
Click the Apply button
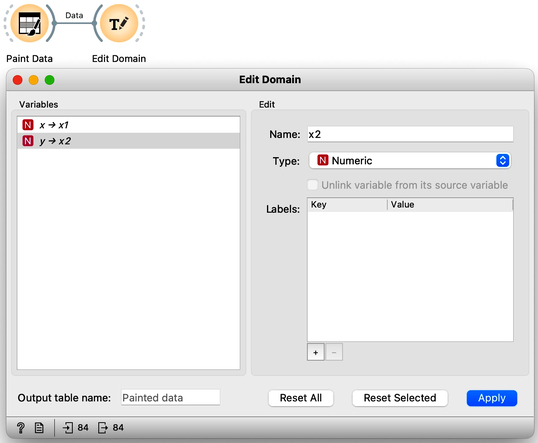492,398
